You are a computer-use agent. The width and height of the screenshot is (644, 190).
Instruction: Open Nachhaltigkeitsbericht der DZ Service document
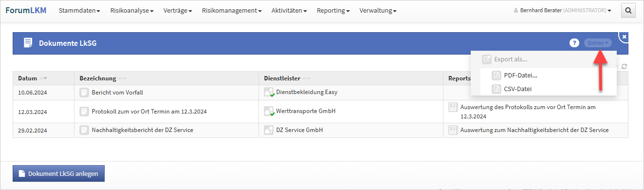(x=142, y=130)
